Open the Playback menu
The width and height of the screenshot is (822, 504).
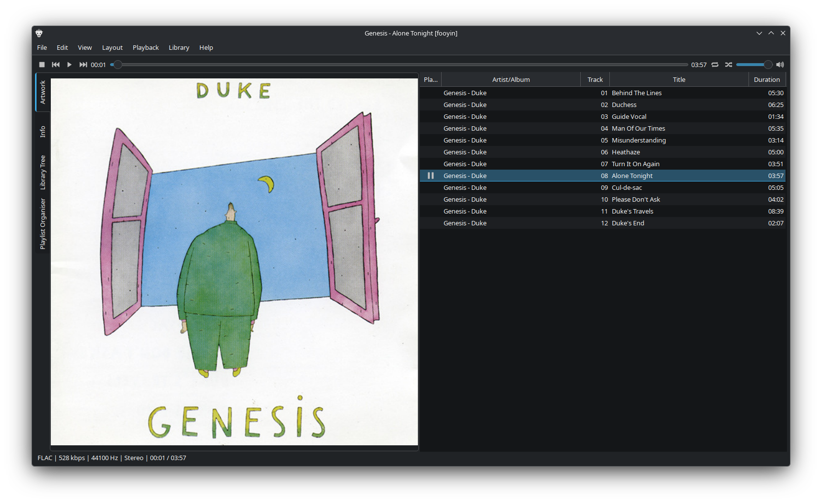[146, 47]
